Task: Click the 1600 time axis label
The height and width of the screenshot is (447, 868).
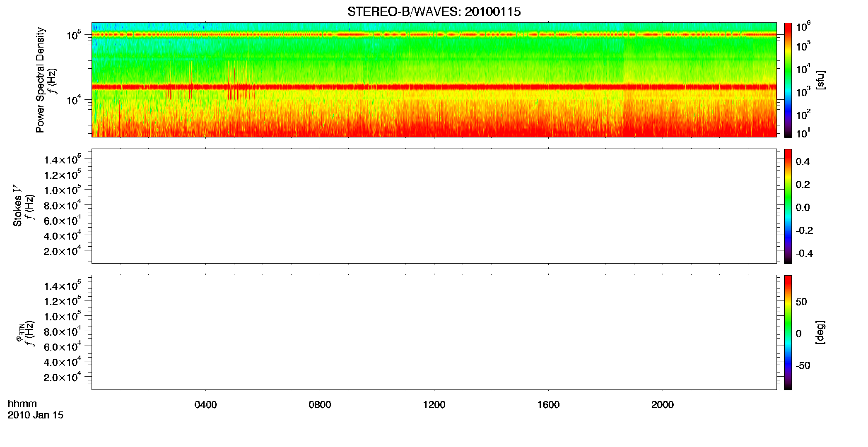Action: point(548,405)
